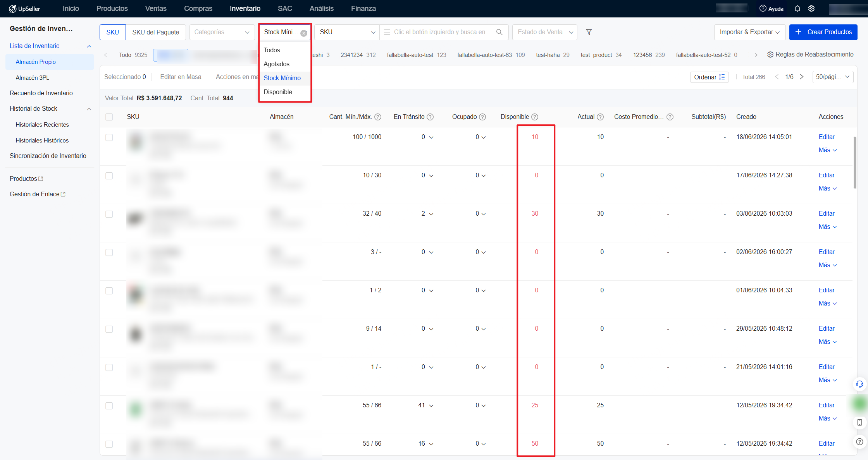Check the row with 32 / 40 quantity
868x460 pixels.
click(109, 214)
